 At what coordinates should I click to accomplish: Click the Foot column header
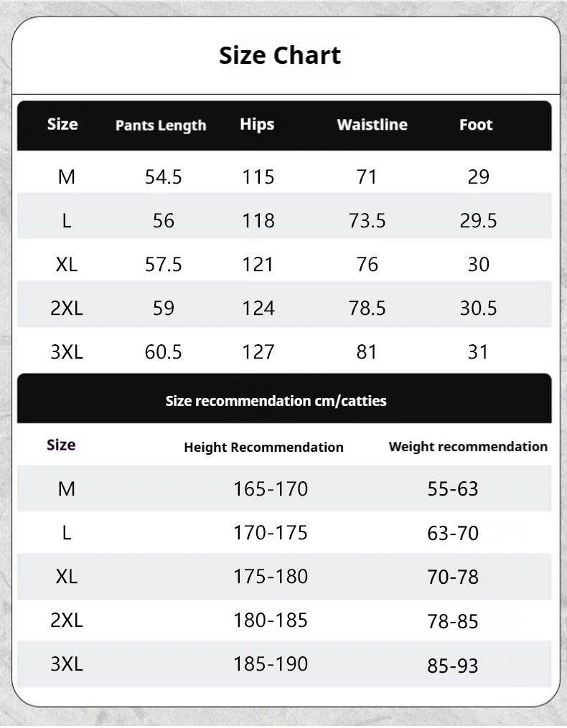click(476, 125)
